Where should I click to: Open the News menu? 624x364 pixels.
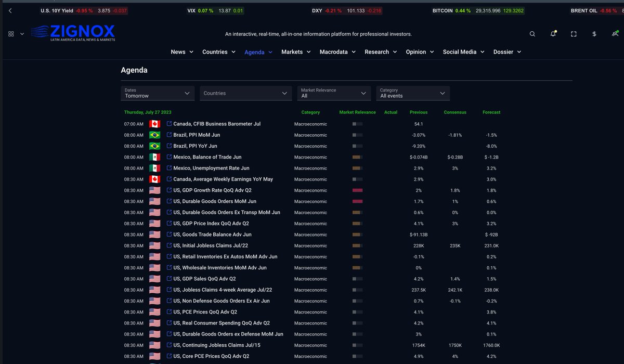(182, 52)
